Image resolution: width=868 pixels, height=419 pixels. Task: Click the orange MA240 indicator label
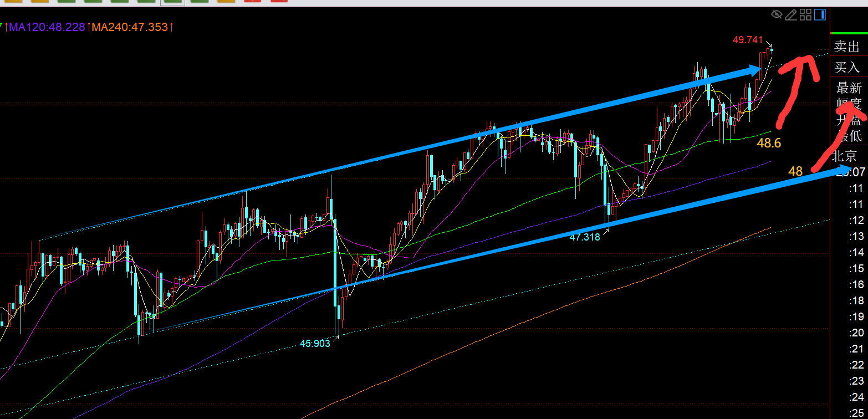pyautogui.click(x=130, y=27)
